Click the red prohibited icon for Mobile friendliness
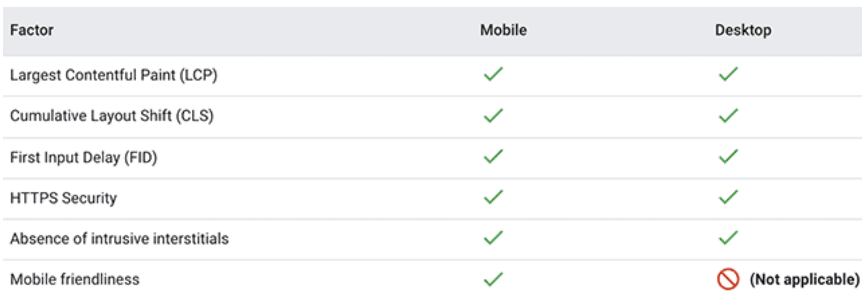 click(x=728, y=279)
